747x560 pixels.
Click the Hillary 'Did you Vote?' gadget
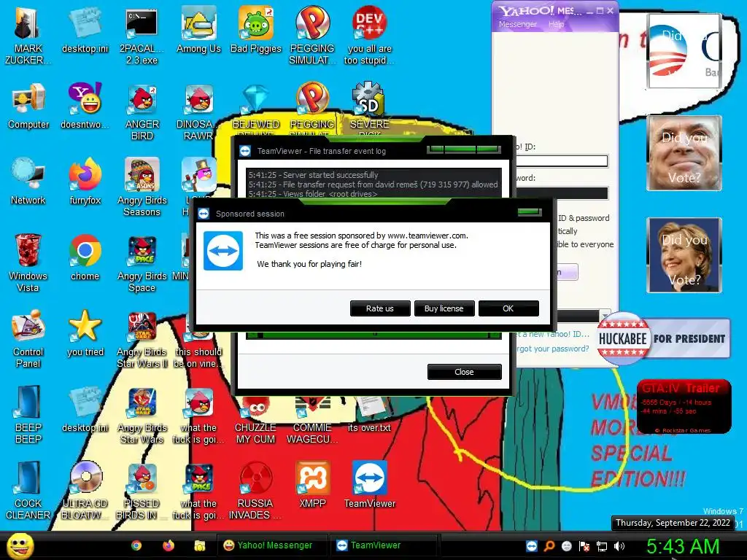pos(684,255)
